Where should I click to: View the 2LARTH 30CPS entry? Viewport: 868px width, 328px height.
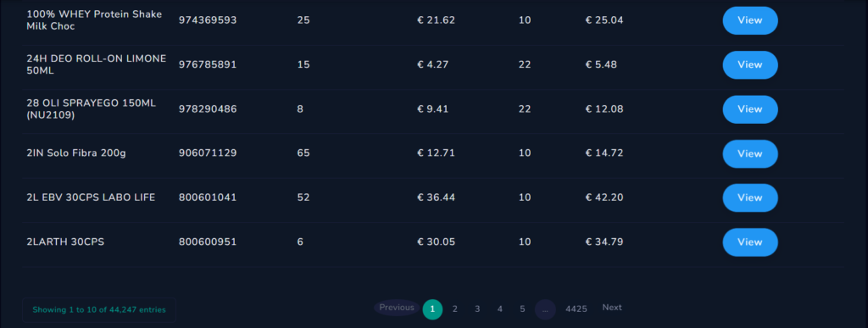tap(750, 242)
